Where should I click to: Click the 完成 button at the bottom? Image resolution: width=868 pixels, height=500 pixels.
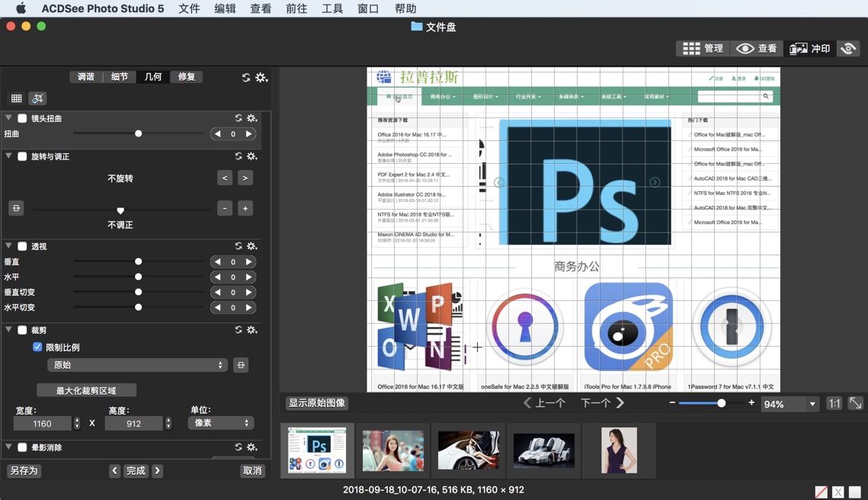(x=136, y=470)
